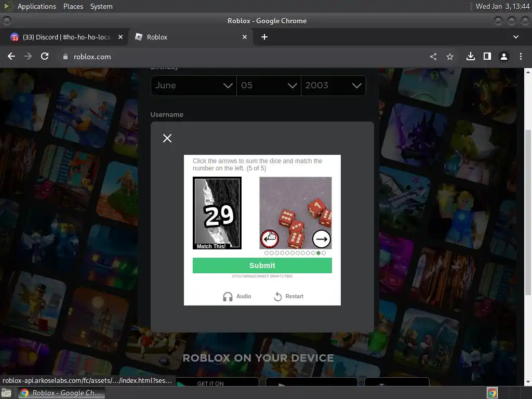Switch to the Roblox tab
Viewport: 532px width, 399px height.
click(190, 37)
